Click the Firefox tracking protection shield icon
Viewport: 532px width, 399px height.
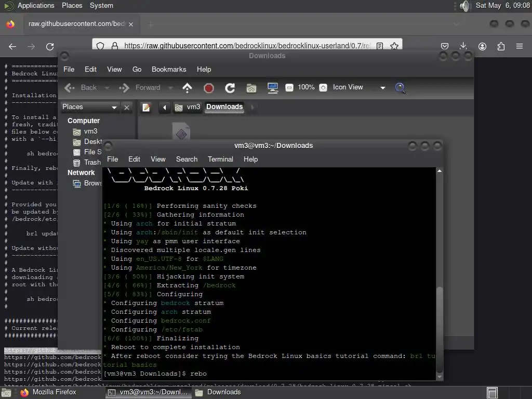[x=100, y=46]
